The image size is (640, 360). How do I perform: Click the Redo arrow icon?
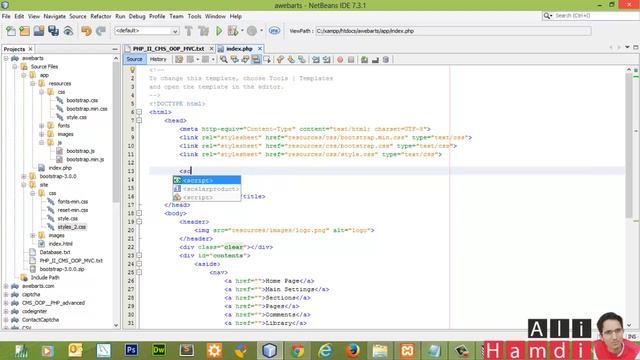coord(101,31)
